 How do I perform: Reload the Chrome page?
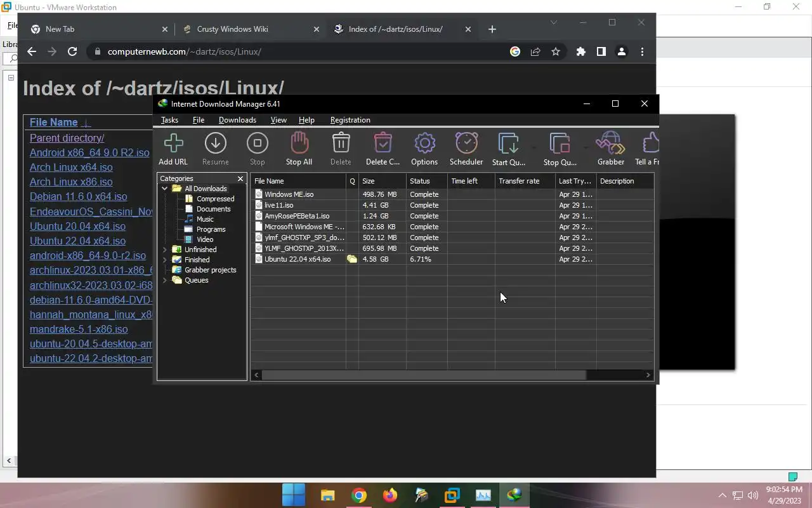point(72,51)
